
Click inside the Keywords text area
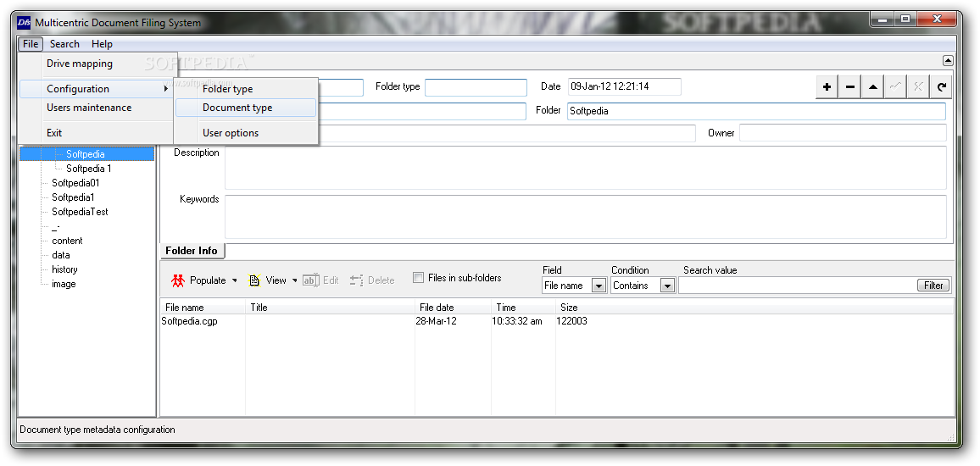coord(586,217)
